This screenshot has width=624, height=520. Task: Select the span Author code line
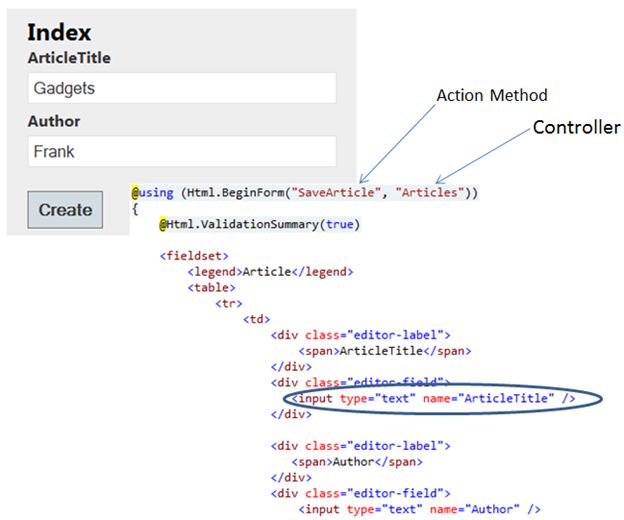point(357,462)
